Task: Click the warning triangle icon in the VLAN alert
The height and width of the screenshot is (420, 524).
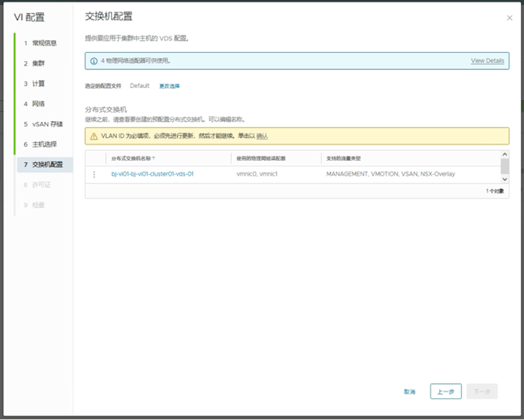Action: pyautogui.click(x=93, y=136)
